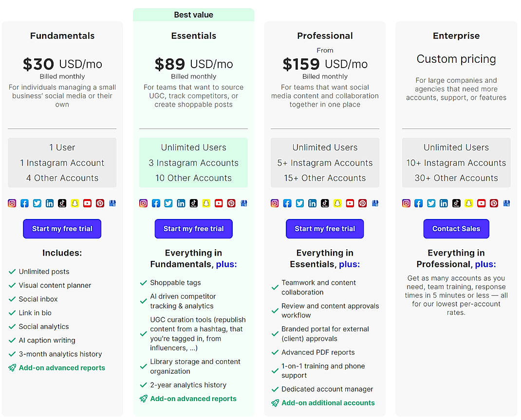The height and width of the screenshot is (420, 521).
Task: Click the rocket icon beside Add-on advanced reports
Action: [x=13, y=367]
